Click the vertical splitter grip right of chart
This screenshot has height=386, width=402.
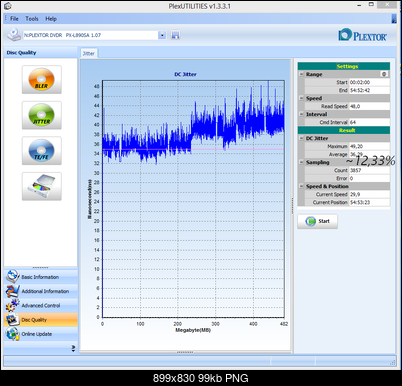click(292, 206)
